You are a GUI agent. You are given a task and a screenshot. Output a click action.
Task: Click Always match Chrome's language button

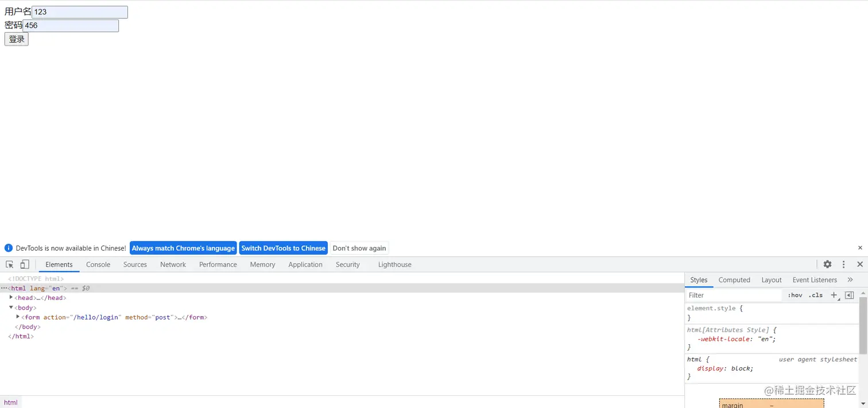coord(183,248)
